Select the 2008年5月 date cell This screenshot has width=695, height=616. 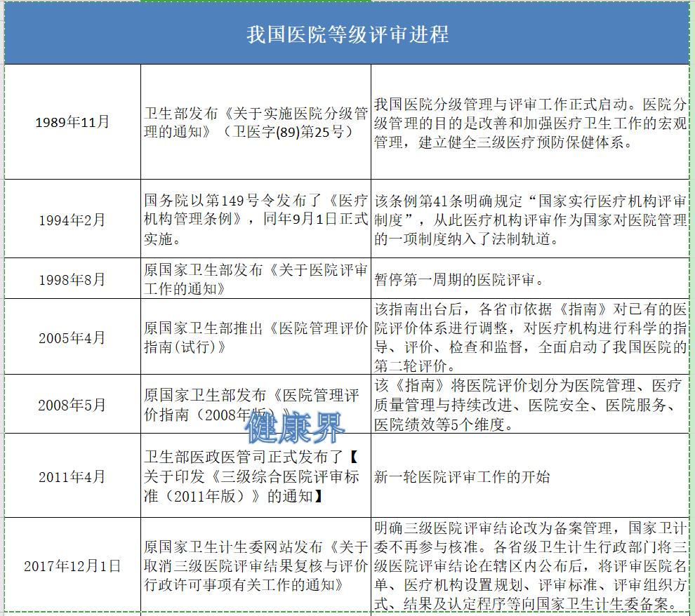pyautogui.click(x=72, y=405)
